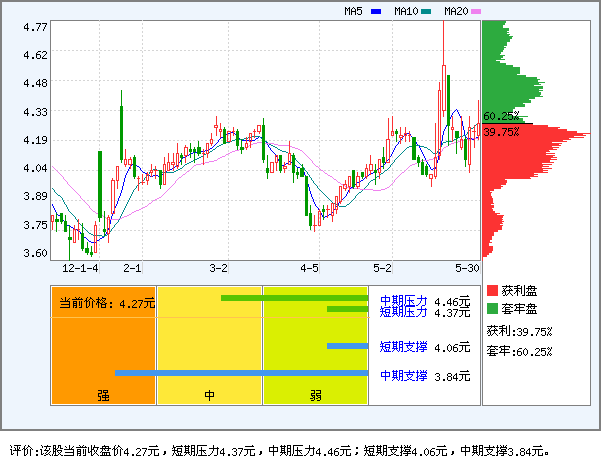Open the 中期支撑 link

point(403,375)
